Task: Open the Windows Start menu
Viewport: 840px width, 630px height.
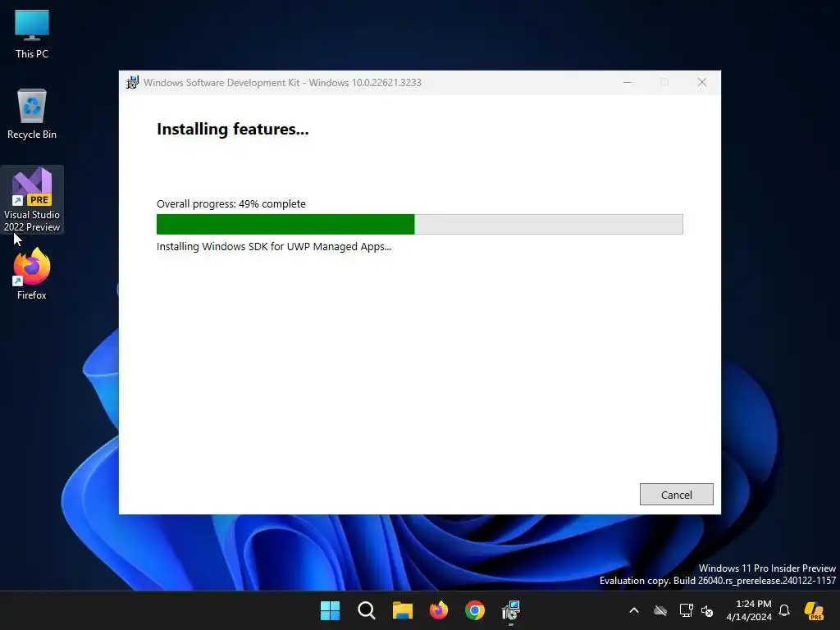Action: click(330, 610)
